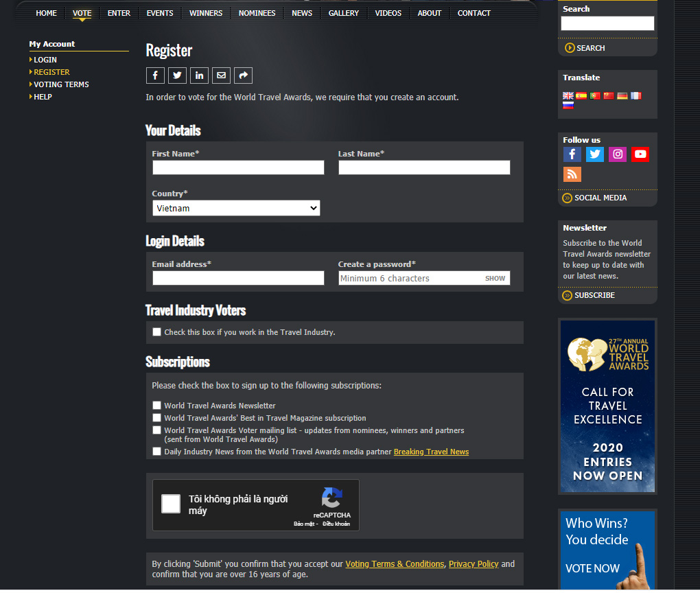
Task: Check Best in Travel Magazine subscription box
Action: tap(156, 418)
